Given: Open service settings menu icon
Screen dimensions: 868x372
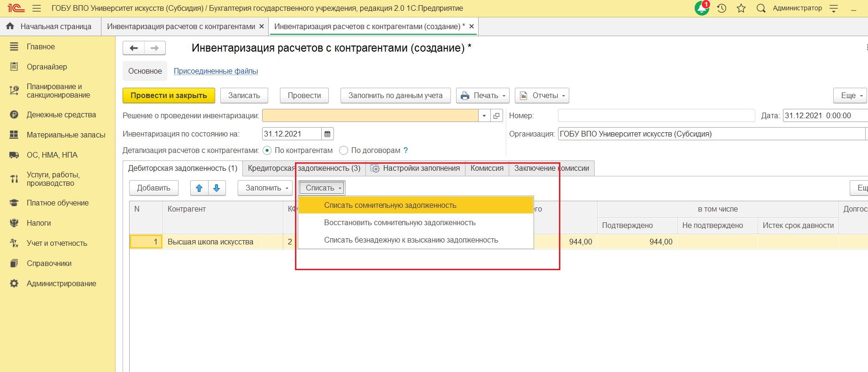Looking at the screenshot, I should [x=834, y=8].
